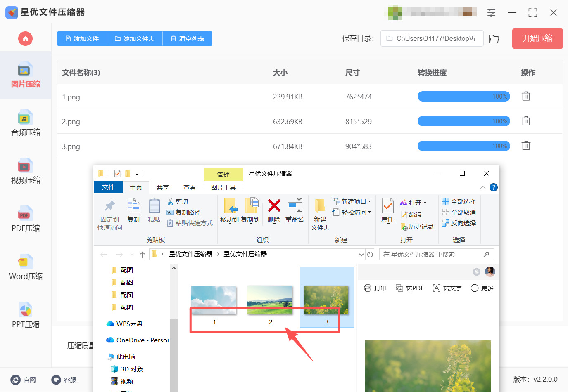Open Explorer help question mark

pos(493,187)
